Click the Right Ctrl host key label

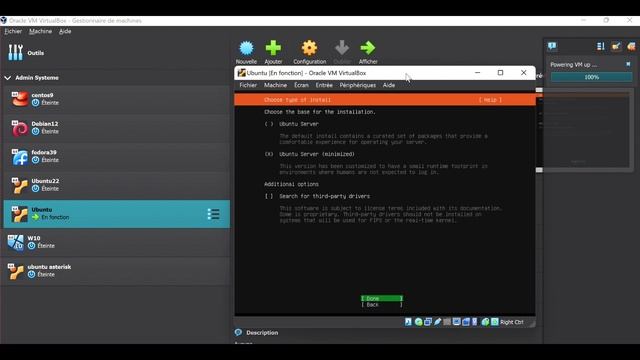tap(511, 322)
